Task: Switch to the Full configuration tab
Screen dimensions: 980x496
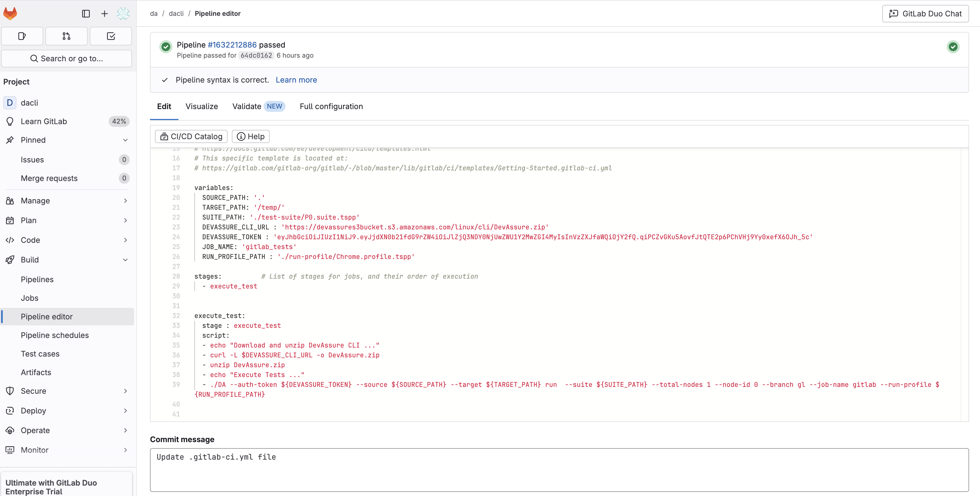Action: click(x=331, y=106)
